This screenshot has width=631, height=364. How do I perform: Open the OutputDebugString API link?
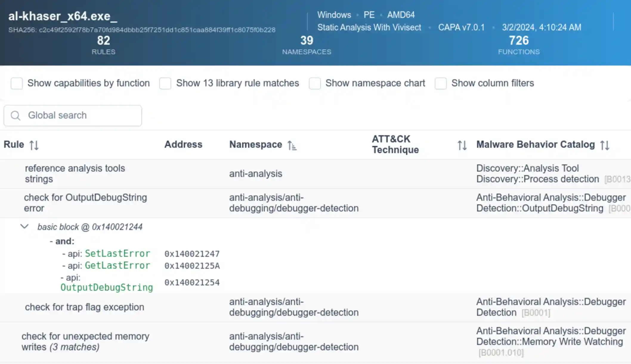[106, 287]
